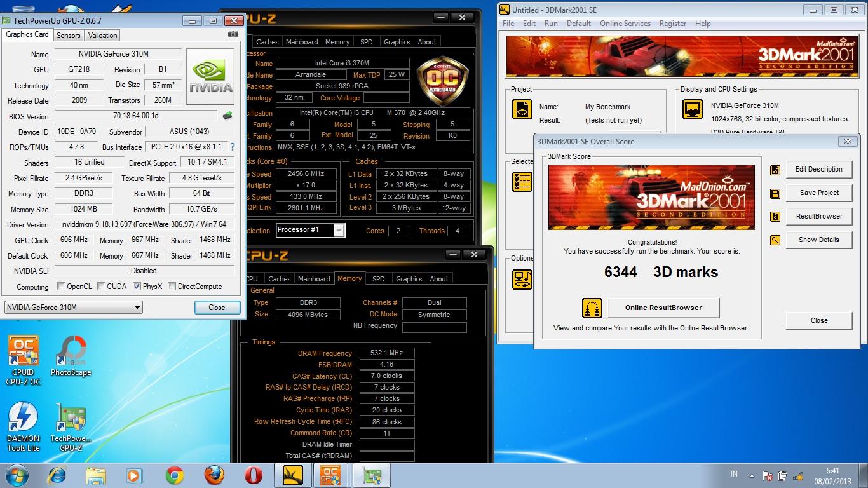Switch to the Validation tab in GPU-Z
The image size is (868, 488).
click(x=103, y=36)
